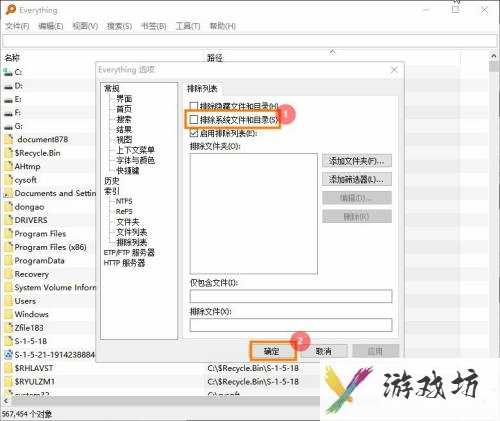Click the 仅包含文件 input field

291,296
